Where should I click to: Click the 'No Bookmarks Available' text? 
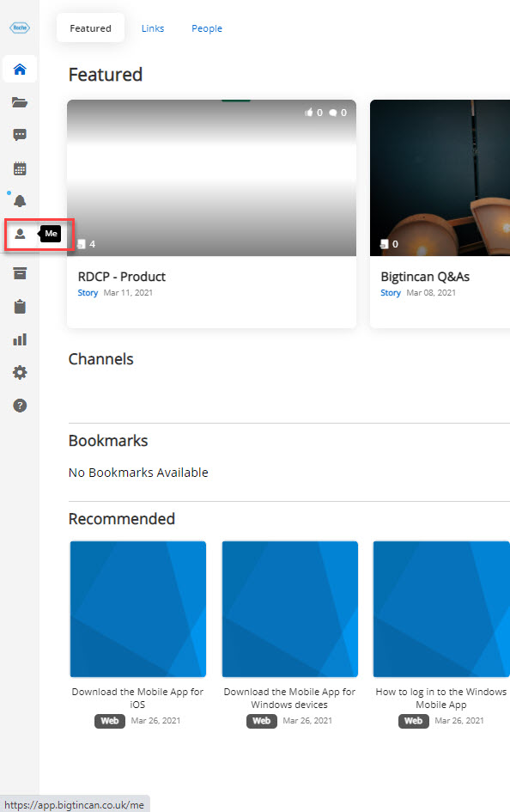pos(138,473)
